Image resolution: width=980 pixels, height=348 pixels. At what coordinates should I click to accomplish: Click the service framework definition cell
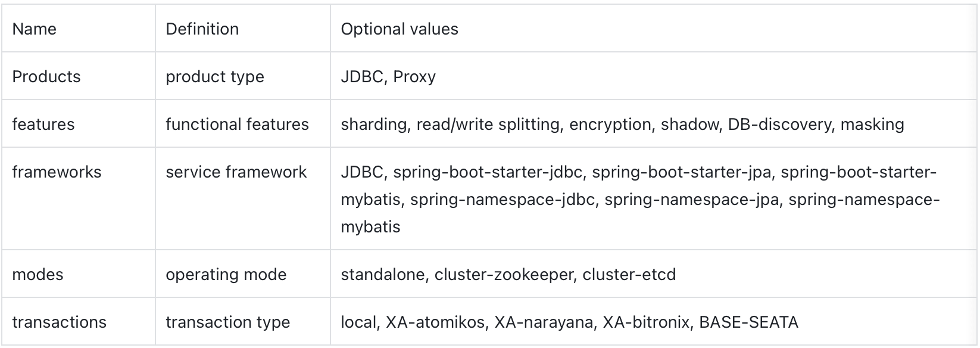point(243,198)
